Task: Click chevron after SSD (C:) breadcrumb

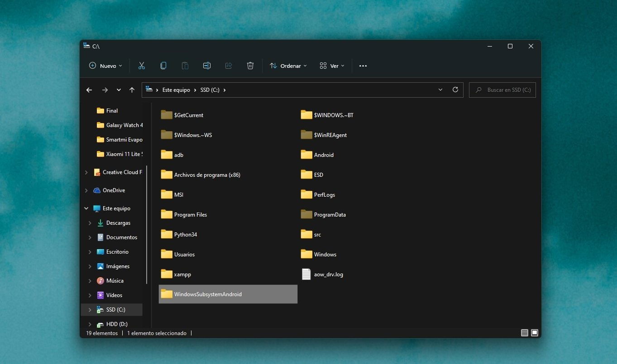Action: point(225,90)
